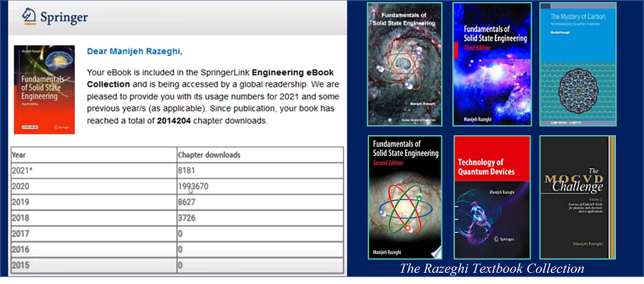Screen dimensions: 644x284
Task: Select the '2020' year cell
Action: tap(94, 187)
